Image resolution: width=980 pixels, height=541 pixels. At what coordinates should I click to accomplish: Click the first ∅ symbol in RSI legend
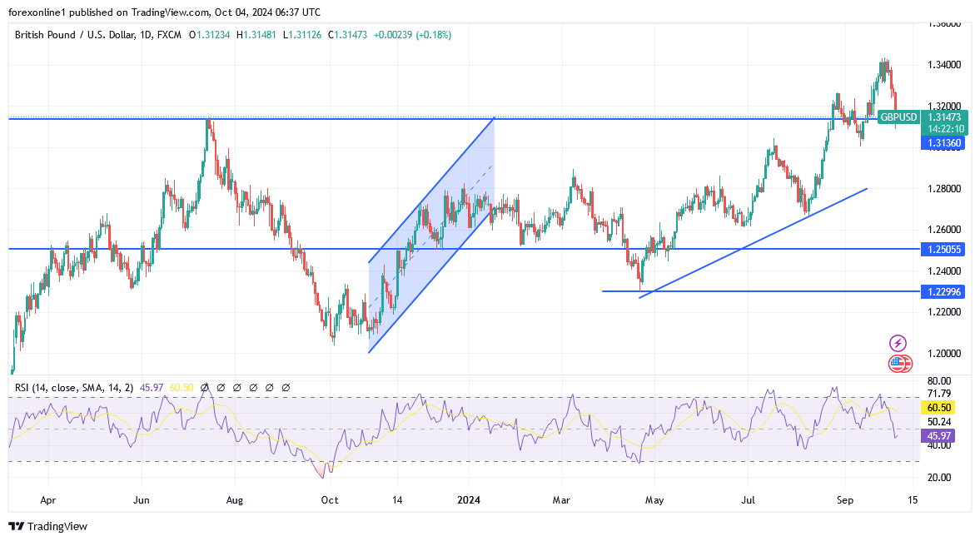[x=205, y=388]
